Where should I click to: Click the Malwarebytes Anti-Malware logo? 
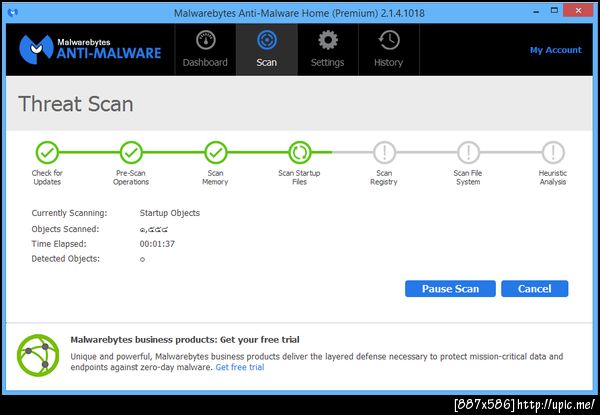(x=90, y=50)
